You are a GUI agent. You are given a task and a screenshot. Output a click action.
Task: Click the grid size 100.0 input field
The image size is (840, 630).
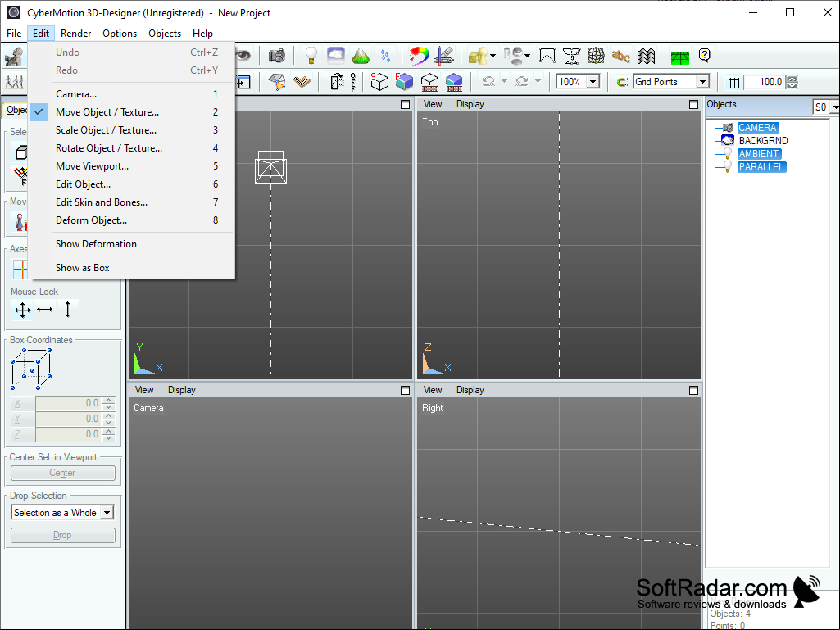click(x=765, y=82)
